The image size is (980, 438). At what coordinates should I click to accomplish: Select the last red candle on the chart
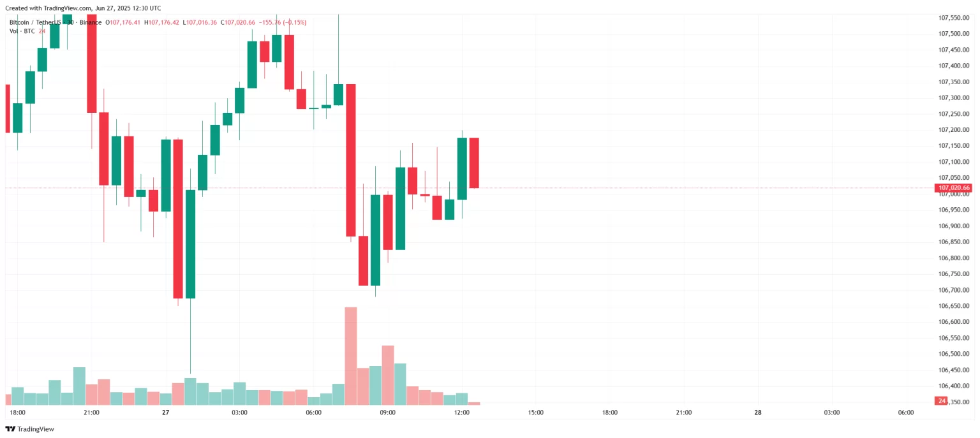pyautogui.click(x=474, y=163)
